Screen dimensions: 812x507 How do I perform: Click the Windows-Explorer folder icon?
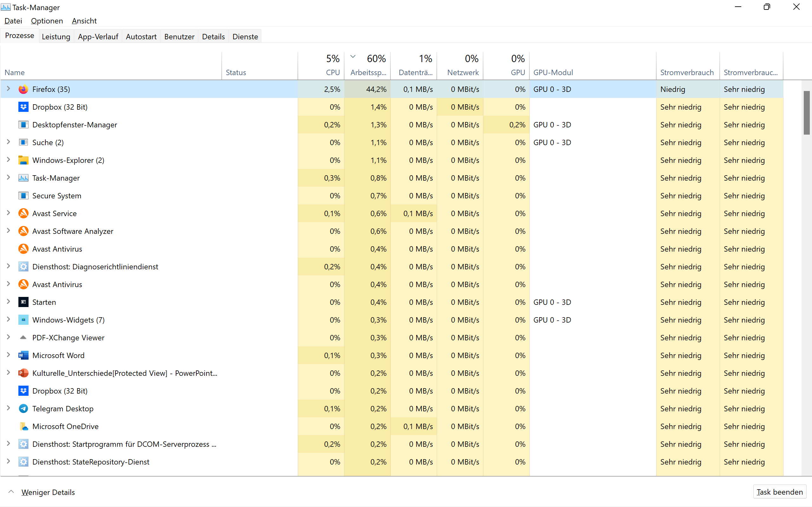pyautogui.click(x=23, y=160)
